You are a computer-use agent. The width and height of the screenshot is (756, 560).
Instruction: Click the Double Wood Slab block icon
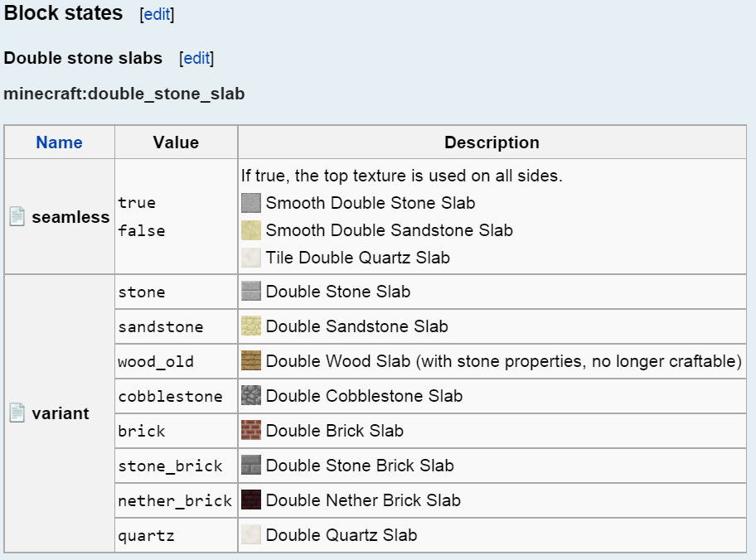coord(251,361)
